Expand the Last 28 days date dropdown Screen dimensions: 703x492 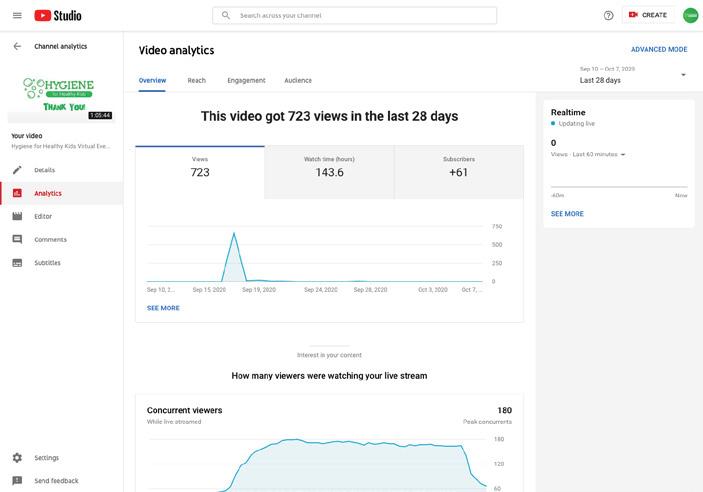[x=633, y=75]
